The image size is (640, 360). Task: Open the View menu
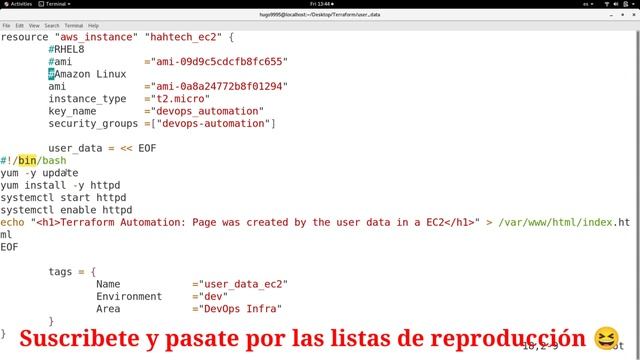[34, 26]
